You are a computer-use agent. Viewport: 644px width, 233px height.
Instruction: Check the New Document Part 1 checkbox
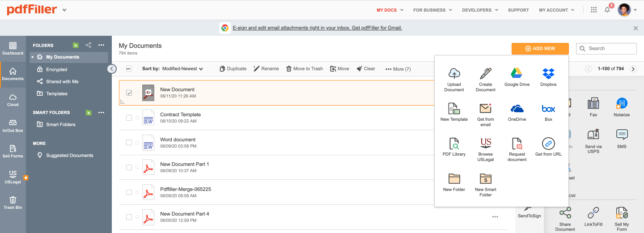(x=129, y=167)
